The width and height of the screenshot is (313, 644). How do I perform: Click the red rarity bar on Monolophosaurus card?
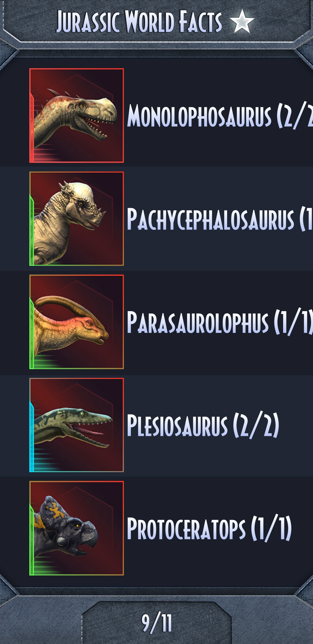pyautogui.click(x=32, y=127)
